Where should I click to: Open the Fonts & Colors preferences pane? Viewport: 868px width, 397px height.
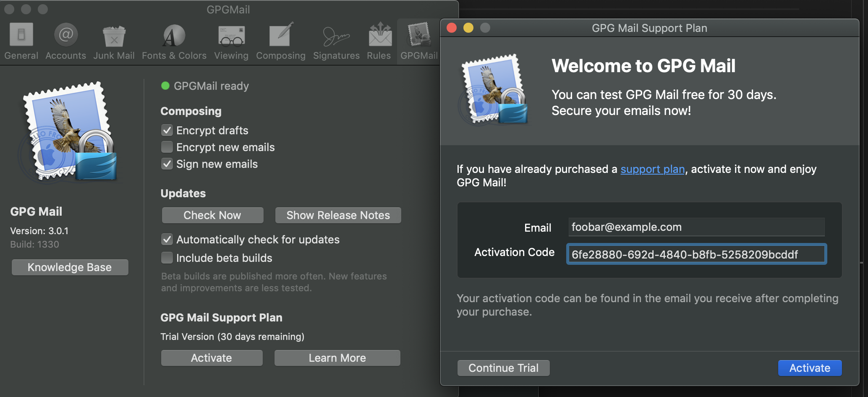tap(174, 41)
